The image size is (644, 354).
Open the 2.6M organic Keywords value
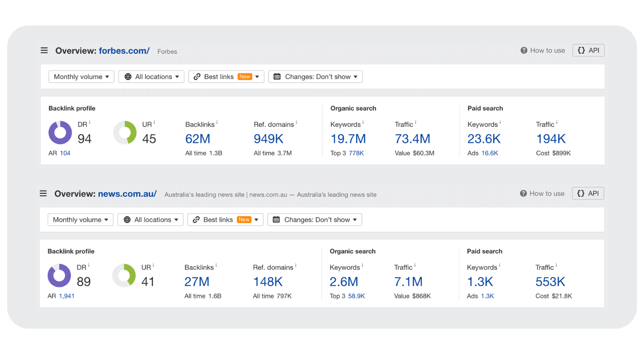pos(344,282)
